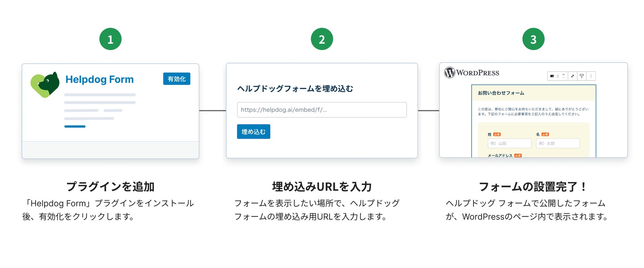Click the green step 2 circle
This screenshot has width=644, height=268.
click(322, 39)
